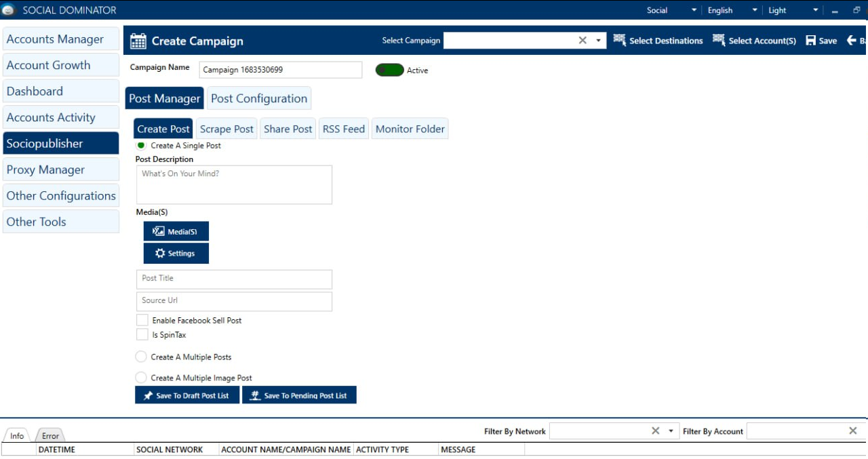Open the Light theme dropdown
This screenshot has height=459, width=868.
(x=793, y=10)
